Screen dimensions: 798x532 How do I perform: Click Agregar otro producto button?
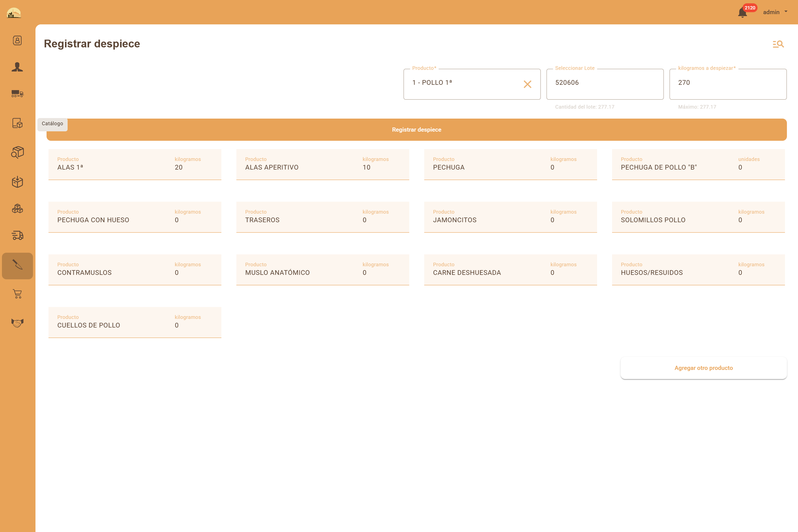703,368
